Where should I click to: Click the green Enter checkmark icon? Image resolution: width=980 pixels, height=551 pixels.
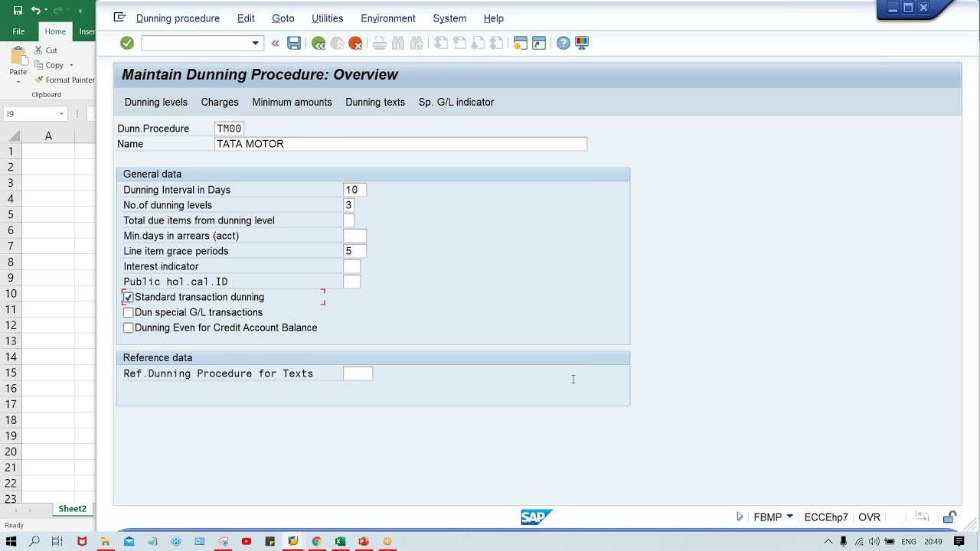tap(127, 43)
